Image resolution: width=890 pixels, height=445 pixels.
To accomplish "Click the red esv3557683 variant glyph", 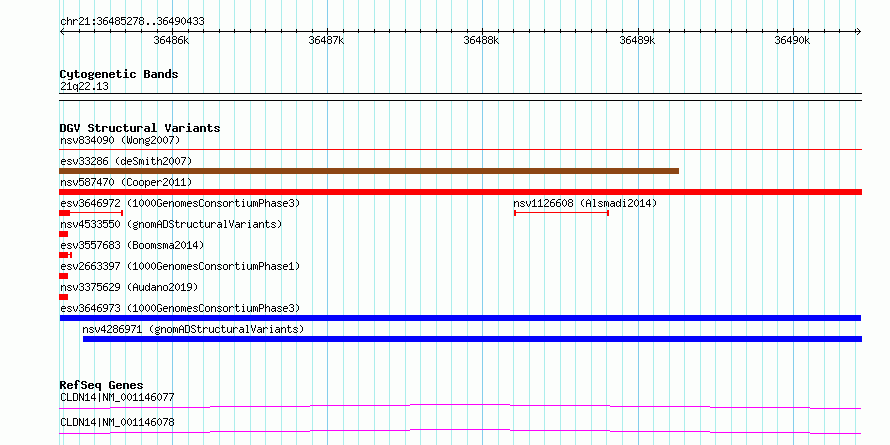I will (x=65, y=255).
